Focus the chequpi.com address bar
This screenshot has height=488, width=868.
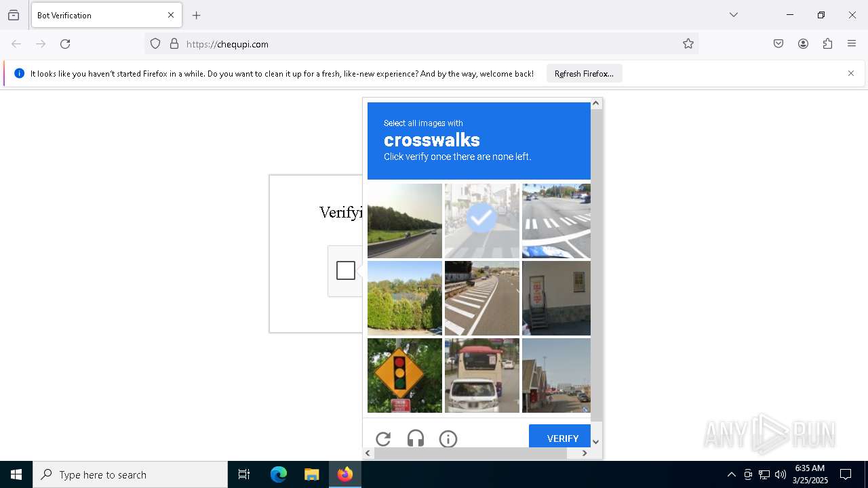[420, 44]
